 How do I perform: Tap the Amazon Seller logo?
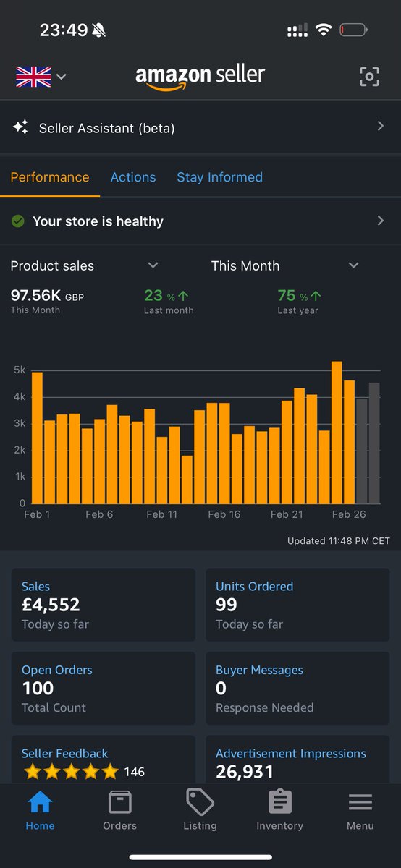point(200,77)
